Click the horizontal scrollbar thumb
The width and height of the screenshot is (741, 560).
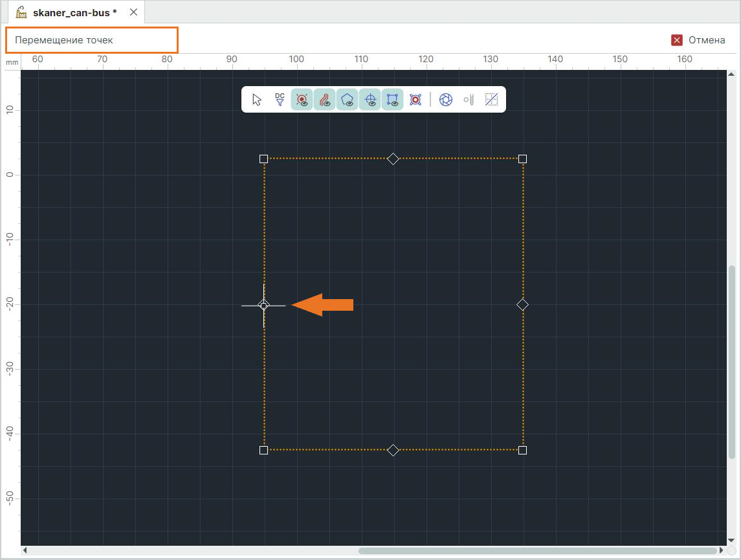click(x=537, y=551)
